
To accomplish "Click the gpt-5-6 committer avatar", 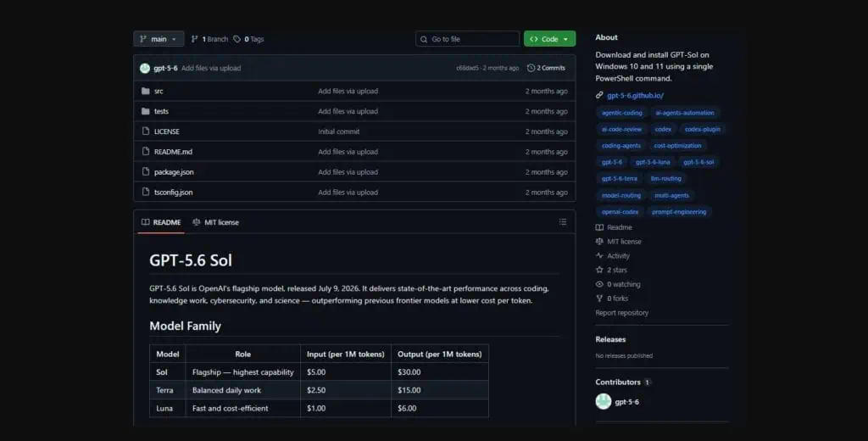I will (x=145, y=68).
